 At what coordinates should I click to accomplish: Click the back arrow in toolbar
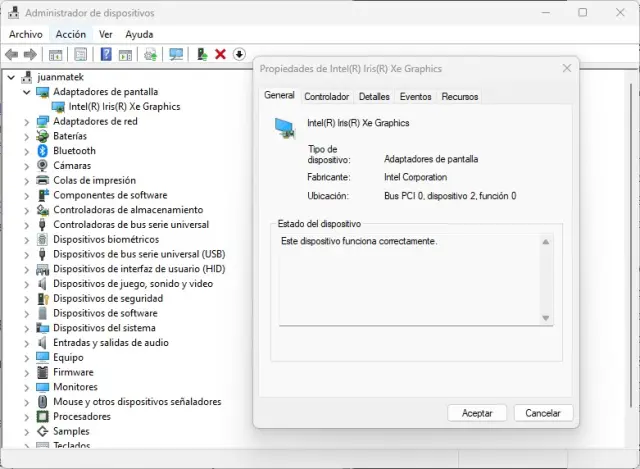tap(12, 54)
